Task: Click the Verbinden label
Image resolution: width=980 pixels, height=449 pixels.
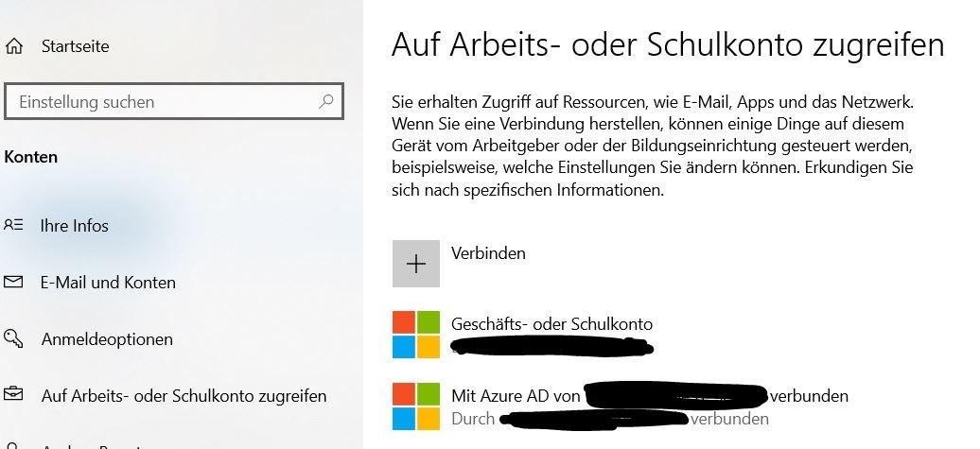Action: 488,253
